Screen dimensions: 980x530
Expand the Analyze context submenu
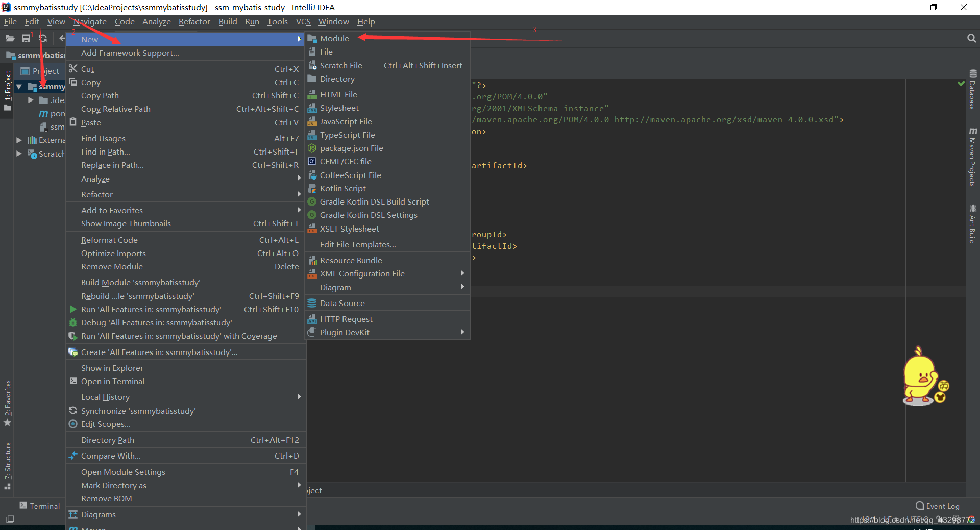tap(186, 179)
